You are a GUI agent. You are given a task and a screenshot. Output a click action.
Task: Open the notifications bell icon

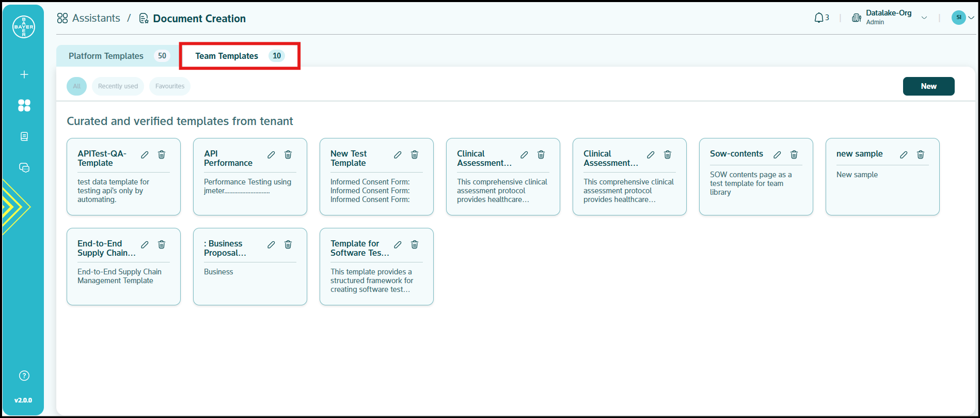click(x=819, y=18)
